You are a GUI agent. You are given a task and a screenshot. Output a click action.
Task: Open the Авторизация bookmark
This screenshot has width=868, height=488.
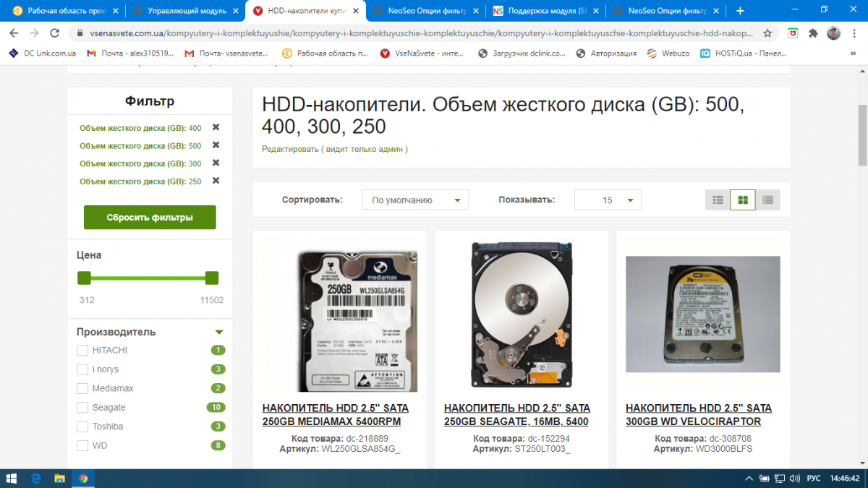tap(606, 53)
